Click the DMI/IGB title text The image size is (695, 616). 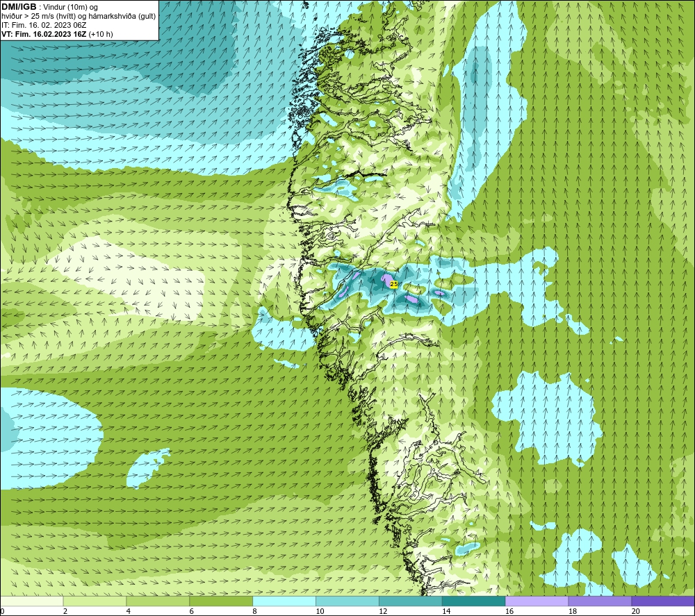click(x=19, y=7)
